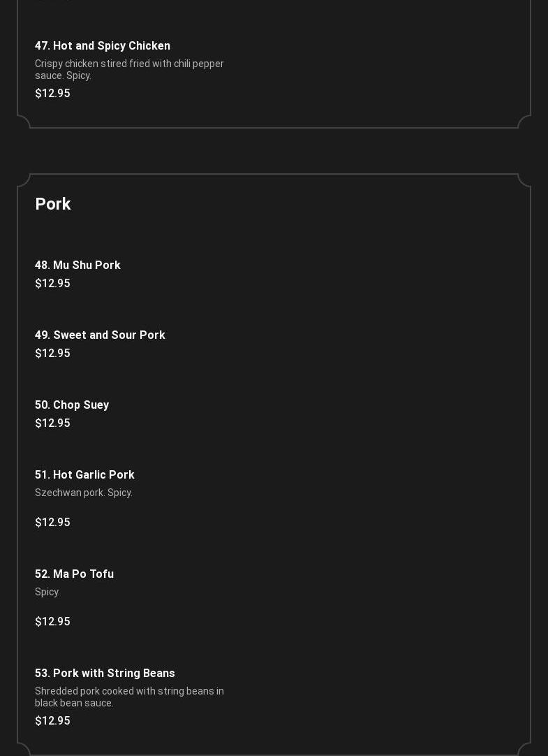Click the Hot Garlic Pork price
This screenshot has width=548, height=756.
(52, 523)
